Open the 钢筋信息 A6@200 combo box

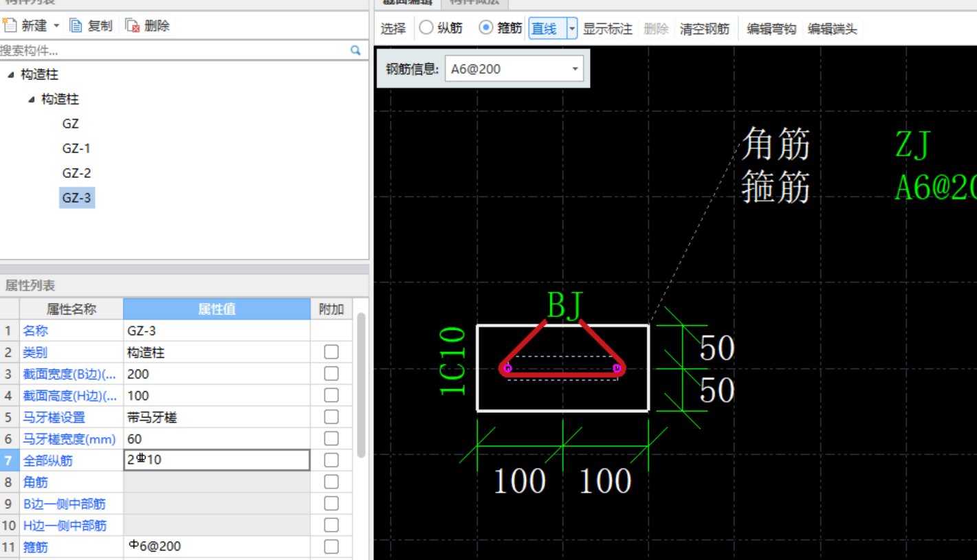[x=514, y=69]
